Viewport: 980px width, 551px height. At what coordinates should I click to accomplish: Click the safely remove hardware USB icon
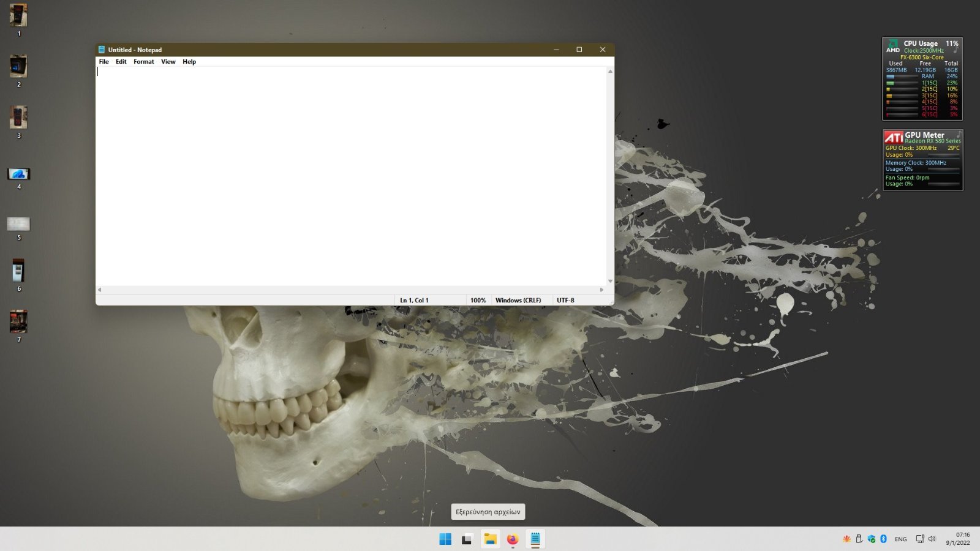(859, 539)
